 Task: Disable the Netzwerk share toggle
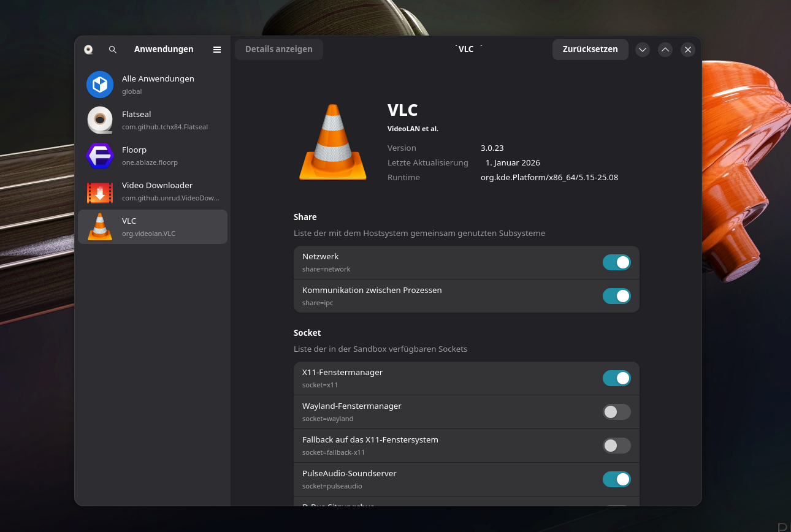[x=617, y=262]
